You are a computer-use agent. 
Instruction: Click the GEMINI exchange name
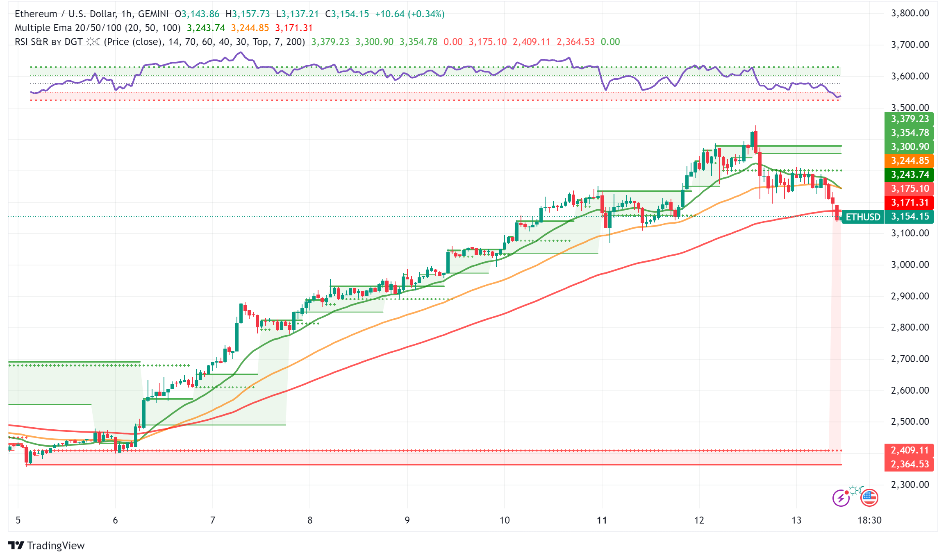click(x=154, y=14)
